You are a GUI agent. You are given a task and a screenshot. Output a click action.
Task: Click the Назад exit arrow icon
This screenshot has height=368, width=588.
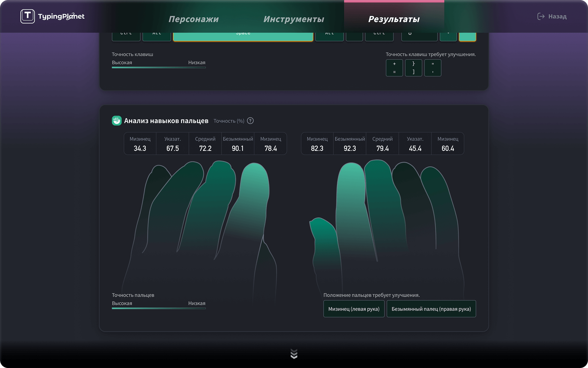coord(541,16)
